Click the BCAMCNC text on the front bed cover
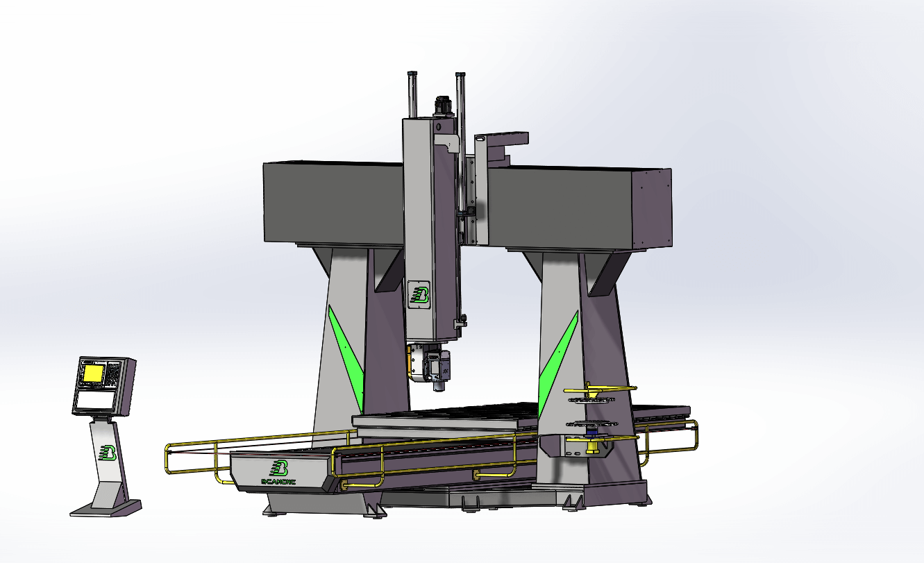This screenshot has height=563, width=924. (278, 480)
